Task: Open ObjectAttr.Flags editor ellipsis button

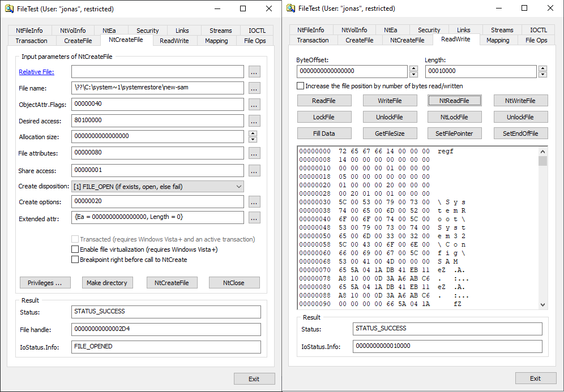Action: (254, 105)
